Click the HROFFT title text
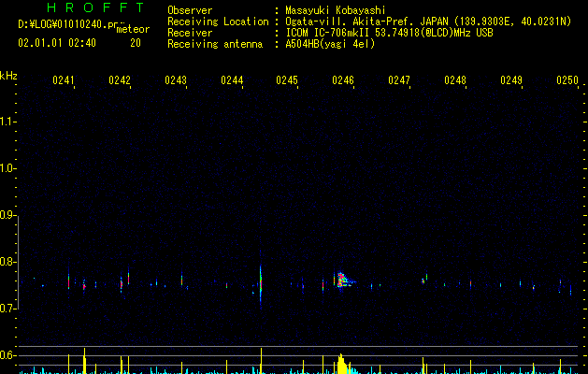The image size is (588, 374). 95,7
